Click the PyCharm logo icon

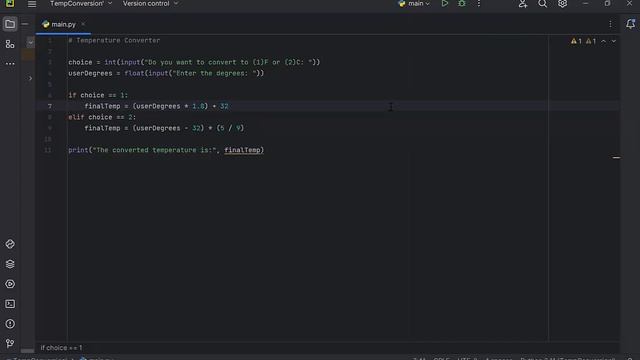(x=10, y=4)
